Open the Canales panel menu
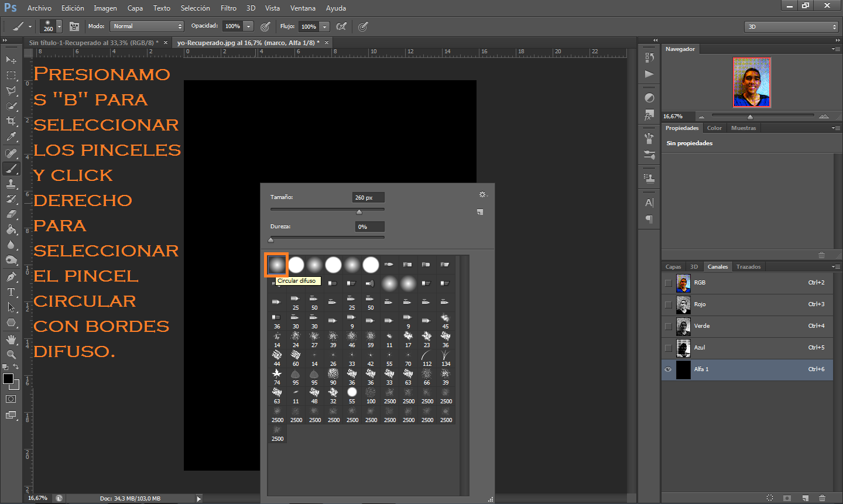The width and height of the screenshot is (843, 504). pyautogui.click(x=835, y=266)
